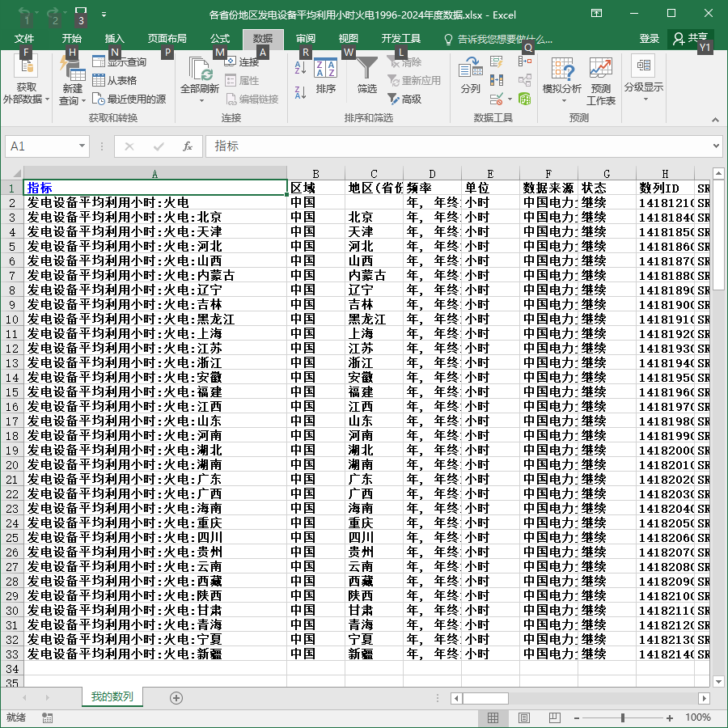Expand the Name Box dropdown arrow

pos(82,146)
